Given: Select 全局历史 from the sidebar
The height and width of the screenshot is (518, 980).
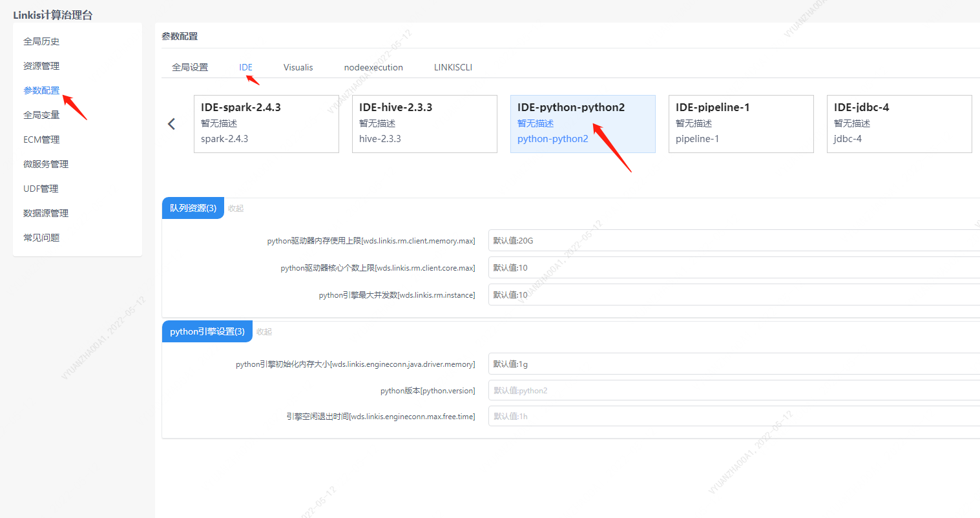Looking at the screenshot, I should [x=41, y=41].
